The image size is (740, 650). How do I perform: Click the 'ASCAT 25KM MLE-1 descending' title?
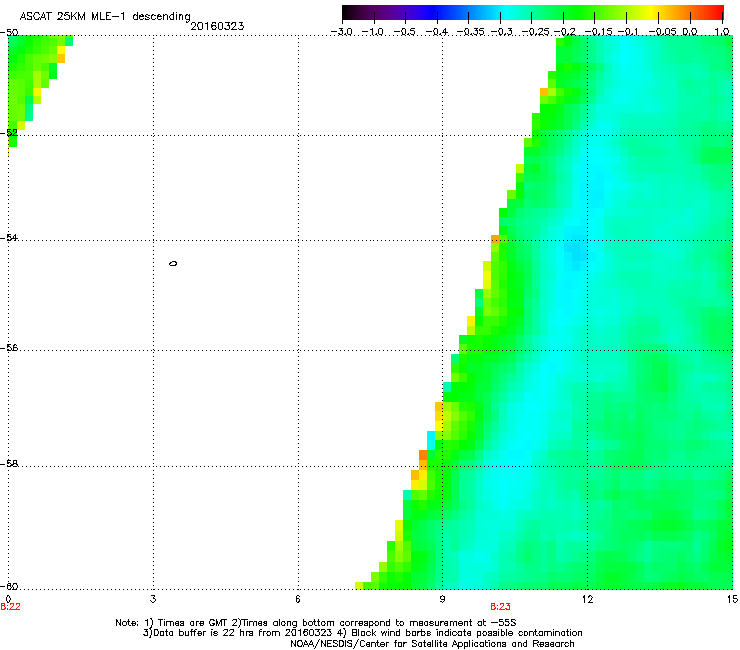105,17
